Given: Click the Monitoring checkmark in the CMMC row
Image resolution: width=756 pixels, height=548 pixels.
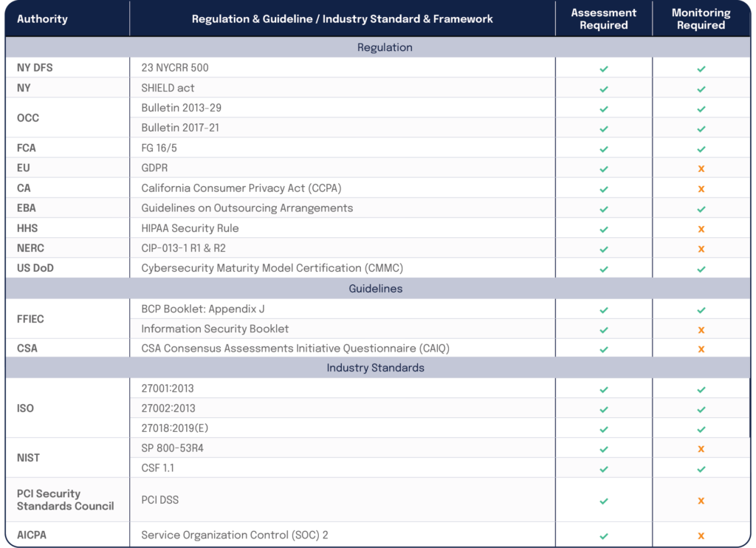Looking at the screenshot, I should click(x=701, y=269).
